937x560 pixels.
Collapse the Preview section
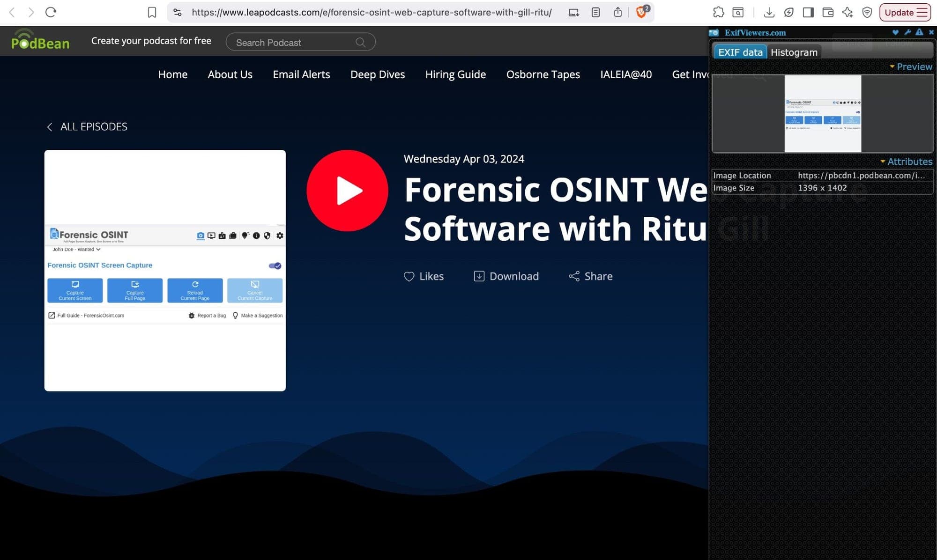910,66
